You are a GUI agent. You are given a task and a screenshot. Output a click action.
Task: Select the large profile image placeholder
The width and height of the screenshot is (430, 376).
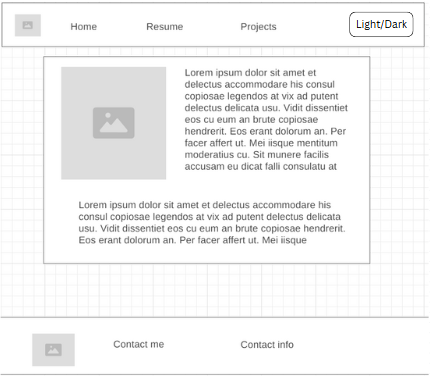[113, 123]
